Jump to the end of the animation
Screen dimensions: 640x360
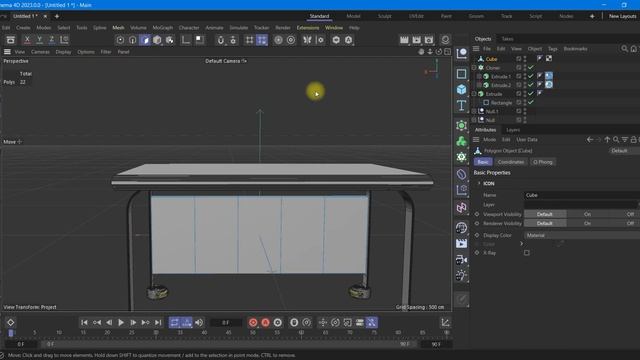coord(158,322)
